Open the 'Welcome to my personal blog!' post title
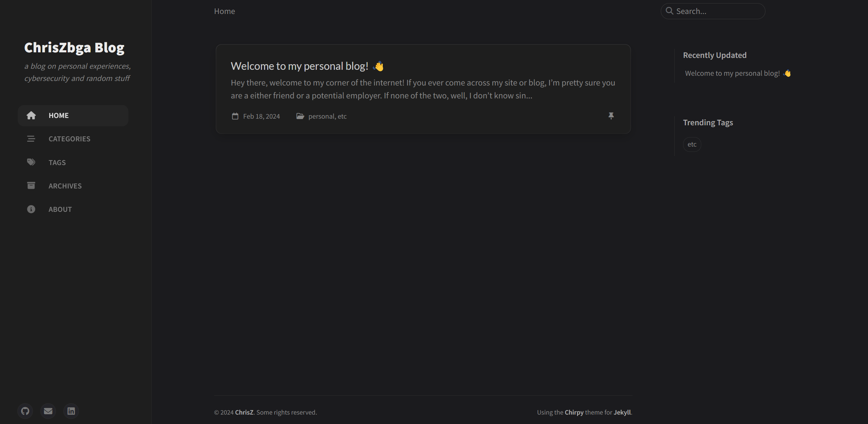868x424 pixels. click(299, 66)
